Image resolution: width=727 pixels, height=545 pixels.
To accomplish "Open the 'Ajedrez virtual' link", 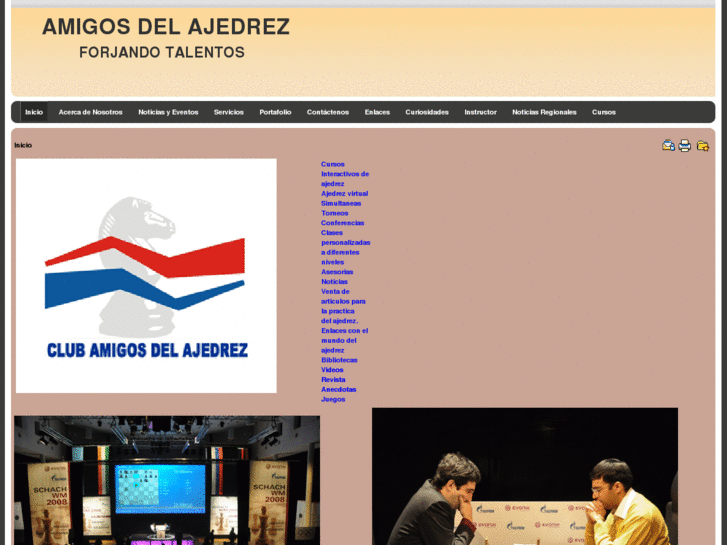I will (x=344, y=193).
